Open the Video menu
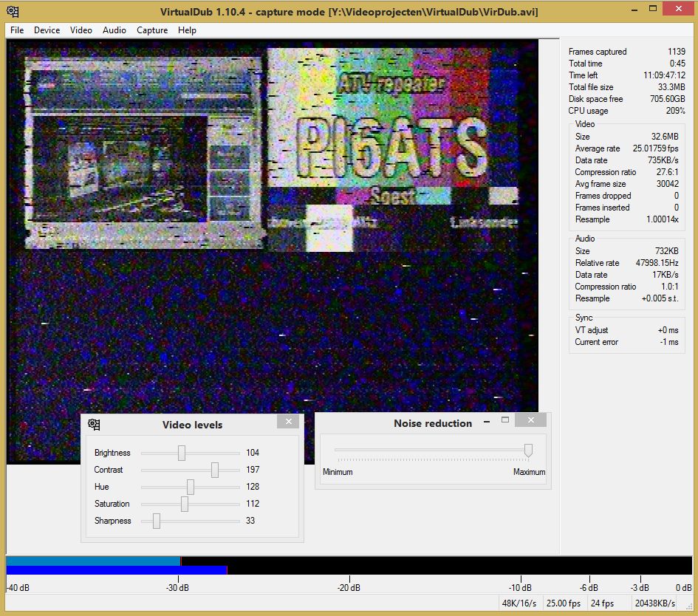Screen dimensions: 698x616 click(81, 30)
